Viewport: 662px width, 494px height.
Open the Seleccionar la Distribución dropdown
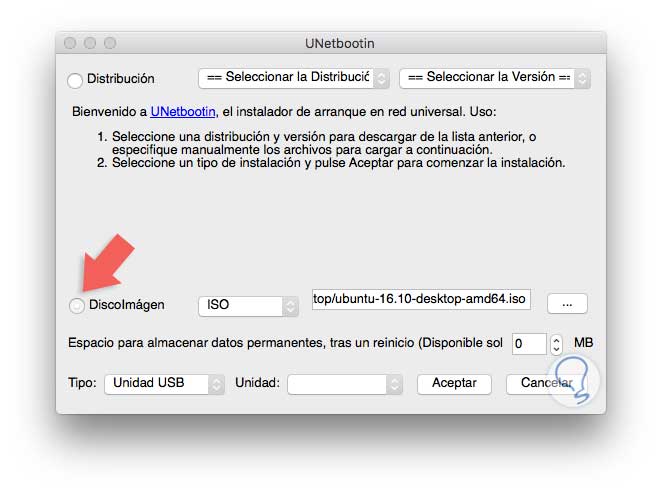(293, 78)
